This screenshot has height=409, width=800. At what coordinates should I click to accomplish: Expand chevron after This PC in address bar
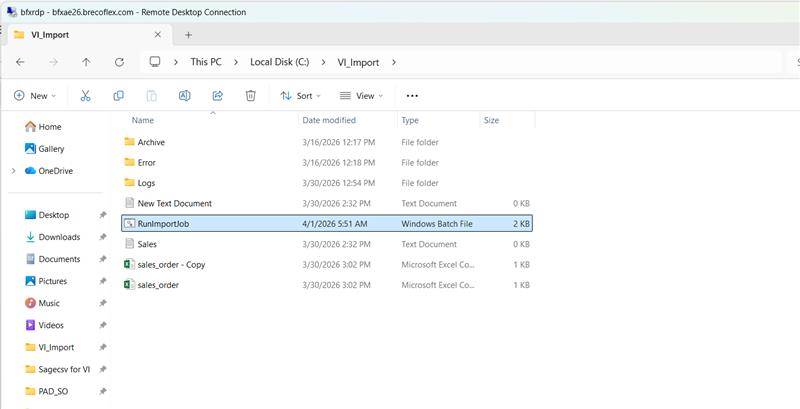pyautogui.click(x=236, y=62)
